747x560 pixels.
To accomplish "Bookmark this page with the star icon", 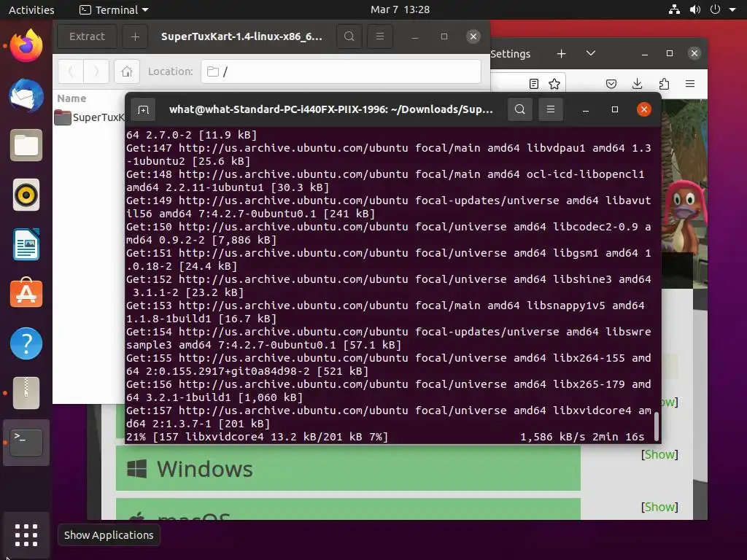I will click(554, 85).
